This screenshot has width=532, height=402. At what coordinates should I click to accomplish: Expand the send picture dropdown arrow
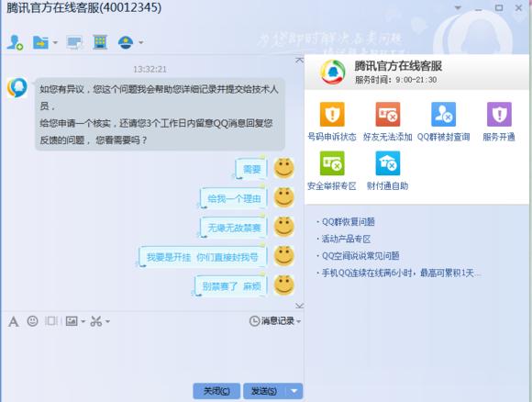[83, 321]
